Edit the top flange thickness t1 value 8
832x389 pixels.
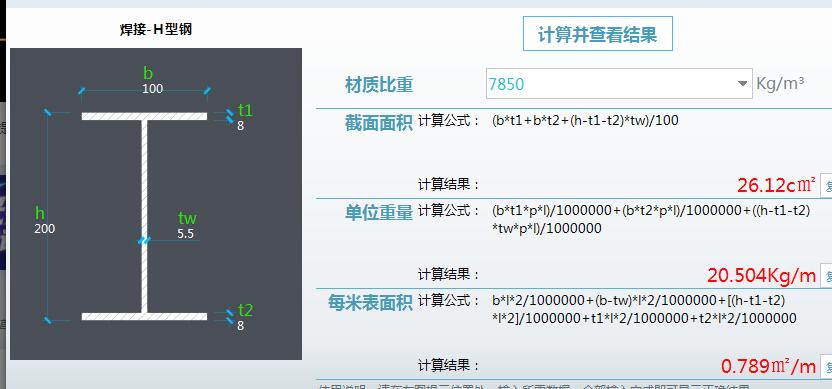pos(241,126)
